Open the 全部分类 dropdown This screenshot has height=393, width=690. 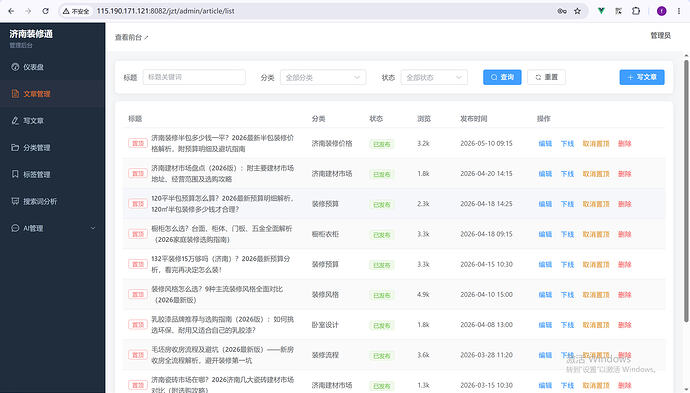323,77
